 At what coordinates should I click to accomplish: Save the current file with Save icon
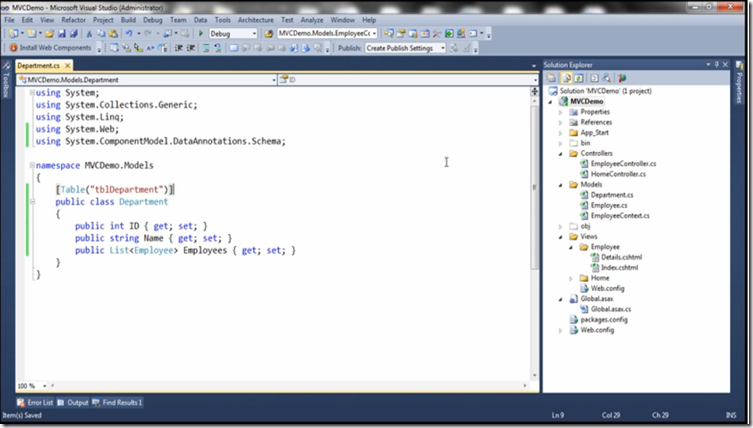61,34
